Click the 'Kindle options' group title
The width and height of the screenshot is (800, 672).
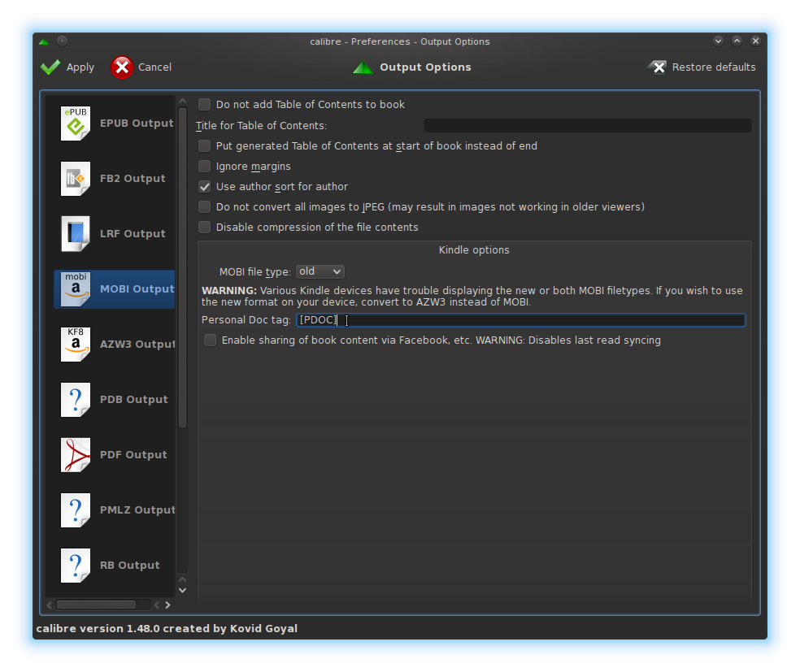tap(474, 250)
